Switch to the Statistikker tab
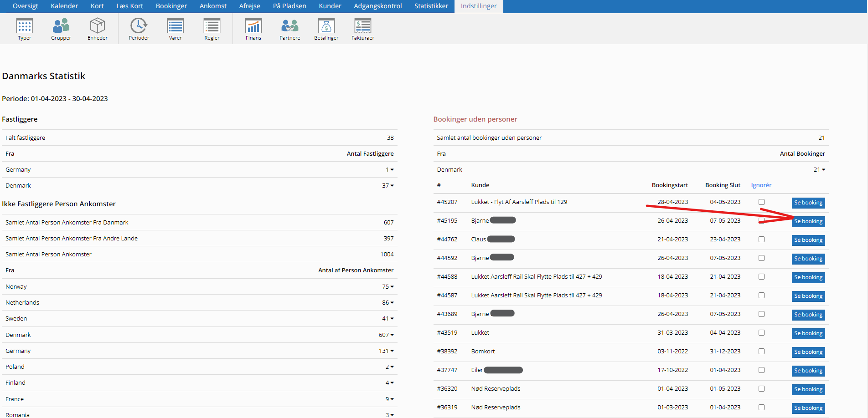Viewport: 868px width, 418px height. [431, 6]
